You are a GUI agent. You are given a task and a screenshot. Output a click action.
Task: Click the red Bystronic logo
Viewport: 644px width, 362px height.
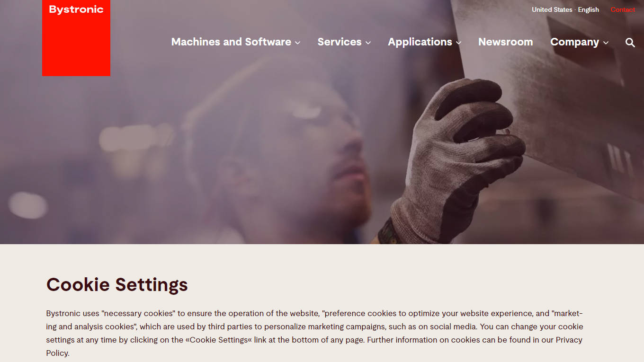point(76,38)
